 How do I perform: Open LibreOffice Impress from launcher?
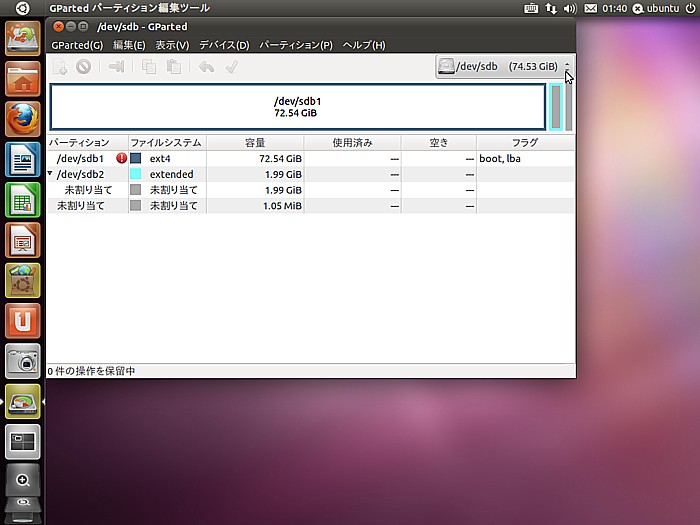(x=23, y=240)
